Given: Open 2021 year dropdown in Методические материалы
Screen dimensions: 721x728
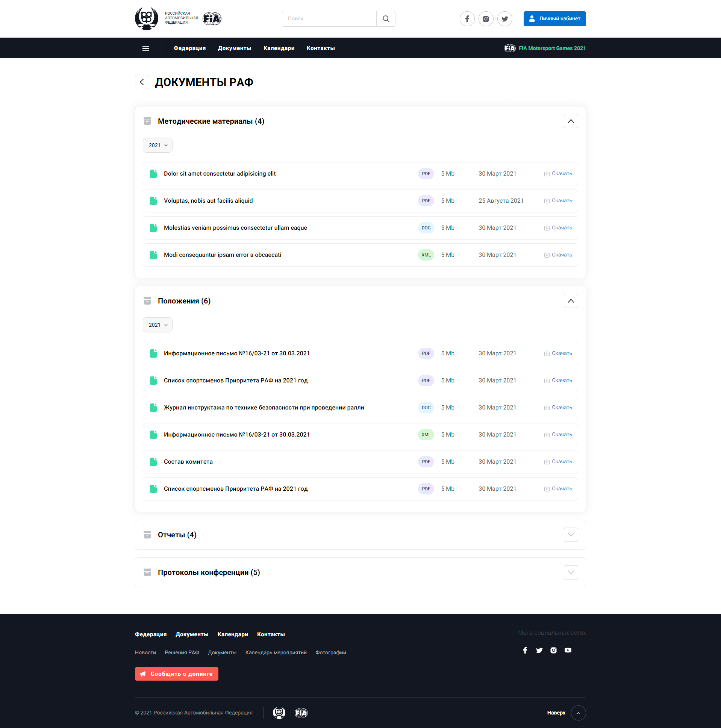Looking at the screenshot, I should [x=158, y=145].
